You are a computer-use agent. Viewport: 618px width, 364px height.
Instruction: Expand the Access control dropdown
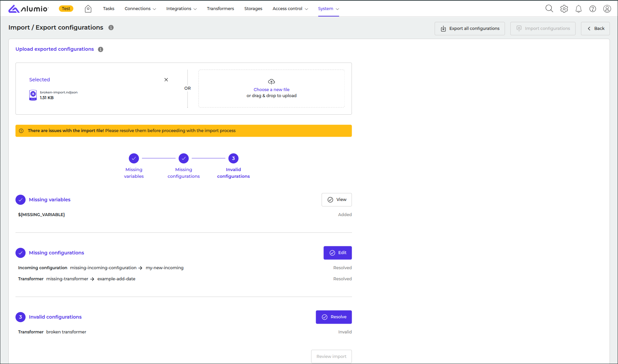(290, 9)
